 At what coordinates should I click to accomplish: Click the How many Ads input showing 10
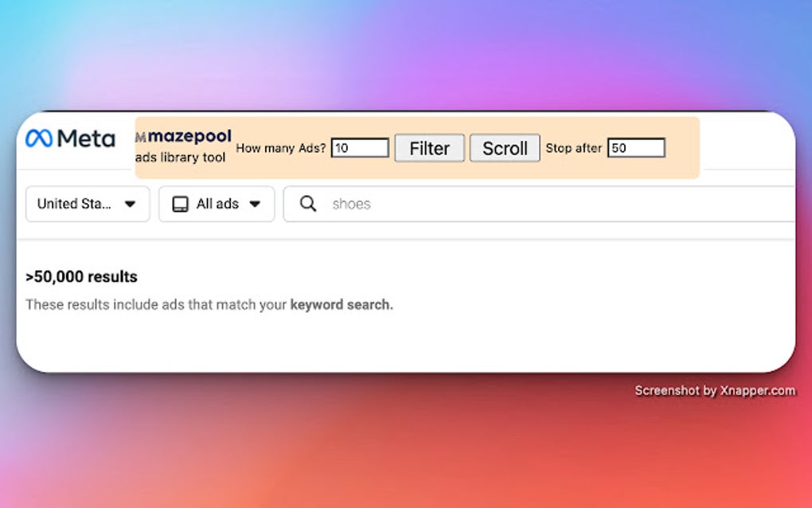tap(359, 147)
